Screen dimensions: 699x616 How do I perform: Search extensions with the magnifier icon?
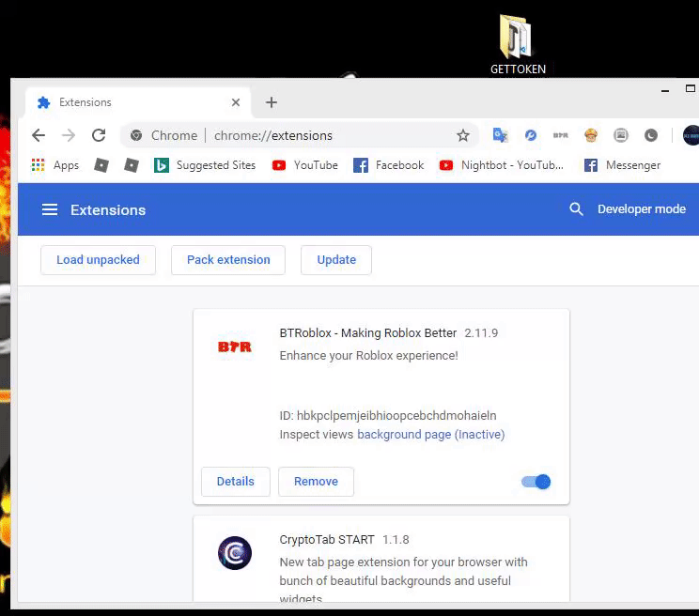point(576,208)
